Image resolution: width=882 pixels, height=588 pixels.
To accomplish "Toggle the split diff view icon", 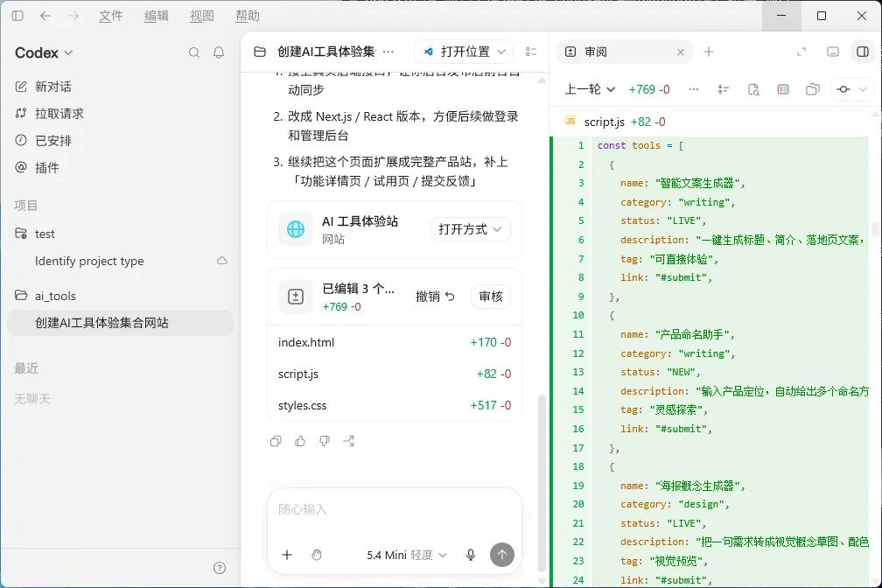I will [783, 89].
